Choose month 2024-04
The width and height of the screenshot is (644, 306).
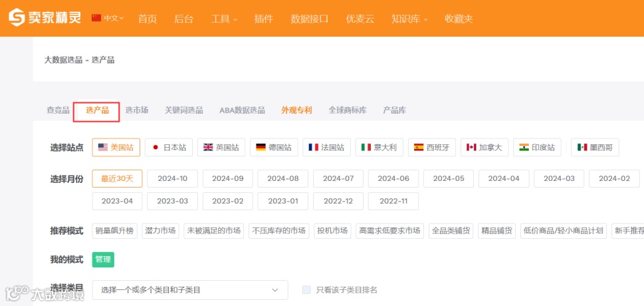click(504, 178)
